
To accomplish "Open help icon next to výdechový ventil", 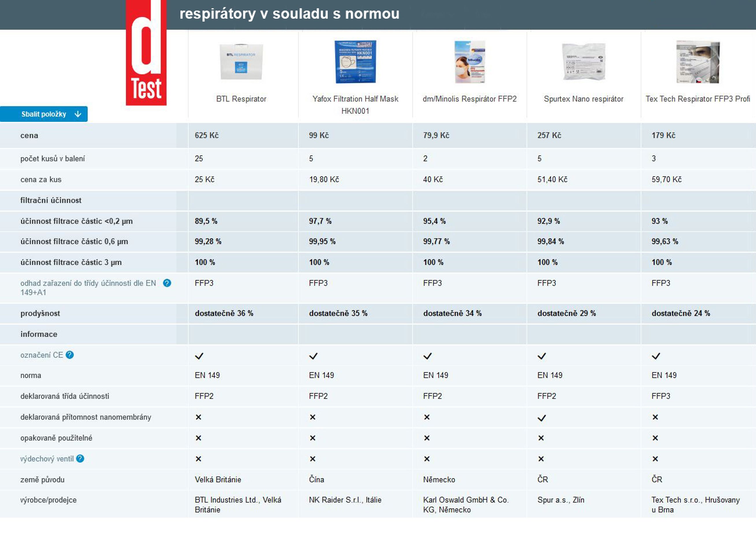I will click(x=80, y=458).
